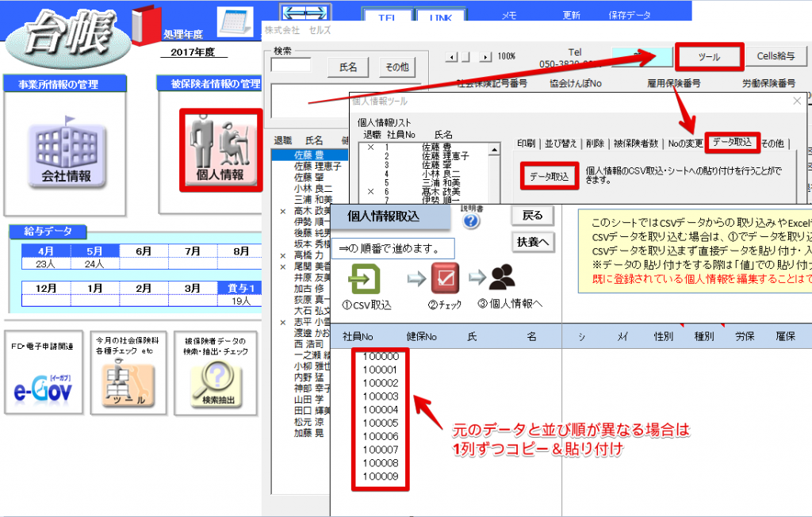
Task: Switch to the その他 tab
Action: (772, 144)
